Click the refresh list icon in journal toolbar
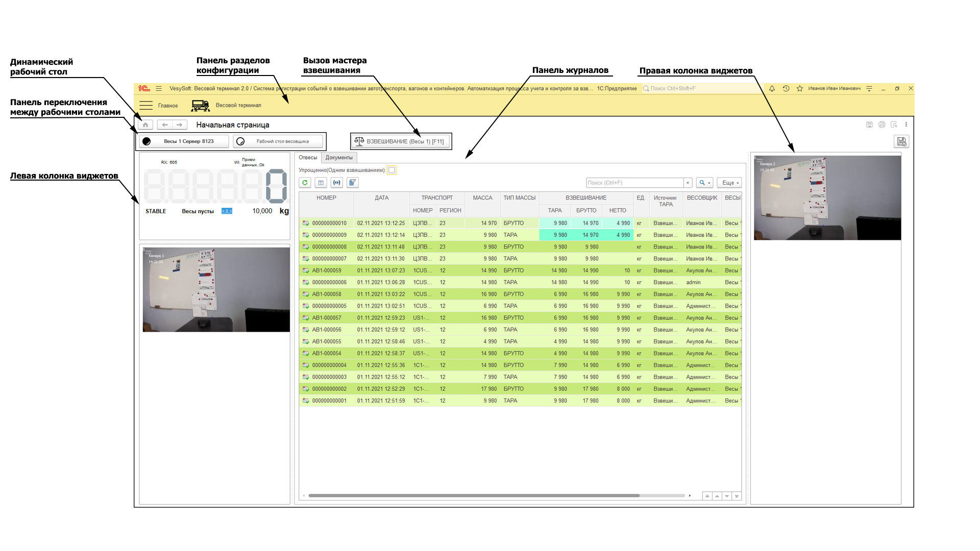The image size is (980, 551). tap(305, 183)
